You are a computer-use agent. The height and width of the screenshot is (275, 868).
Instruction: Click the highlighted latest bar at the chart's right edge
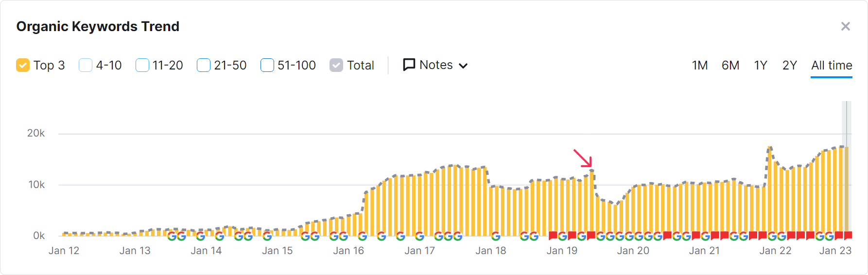point(847,190)
